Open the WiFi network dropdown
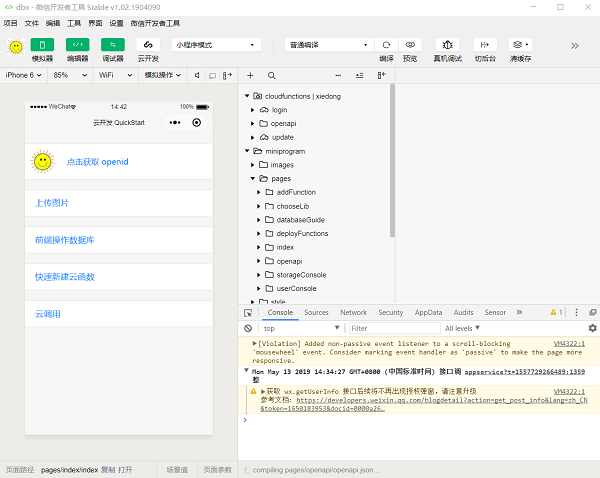 click(115, 75)
